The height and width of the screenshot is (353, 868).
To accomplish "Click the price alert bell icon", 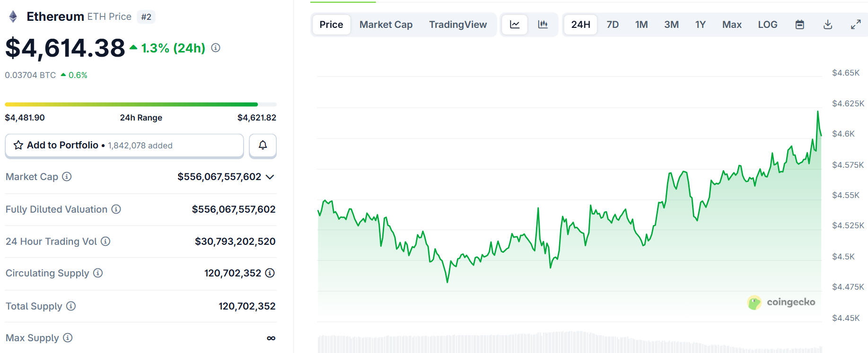I will 263,145.
